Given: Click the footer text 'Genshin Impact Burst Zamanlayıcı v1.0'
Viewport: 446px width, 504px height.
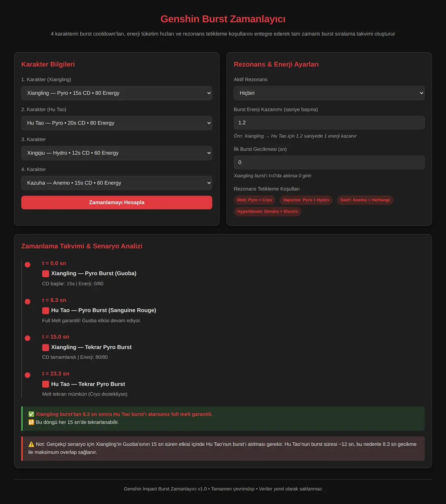Looking at the screenshot, I should pyautogui.click(x=165, y=489).
